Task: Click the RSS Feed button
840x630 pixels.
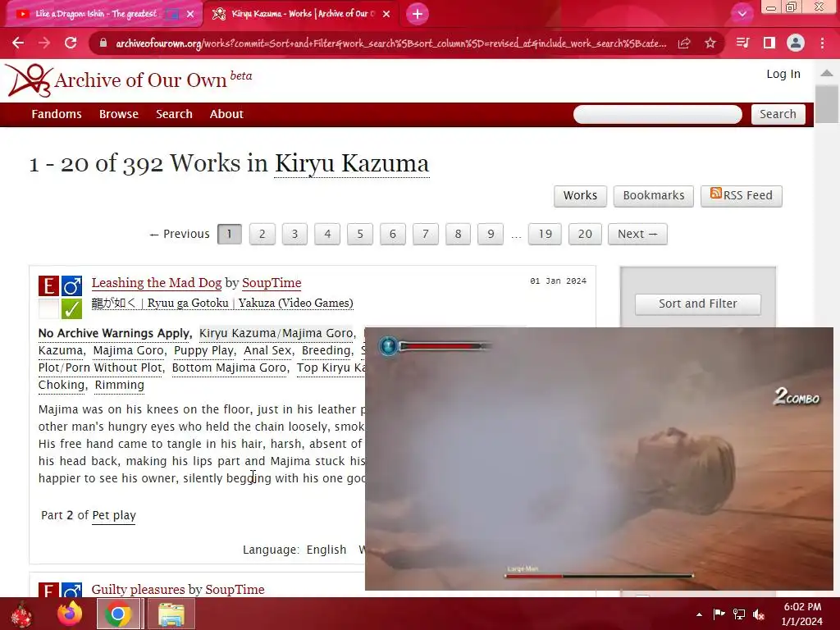Action: coord(741,195)
